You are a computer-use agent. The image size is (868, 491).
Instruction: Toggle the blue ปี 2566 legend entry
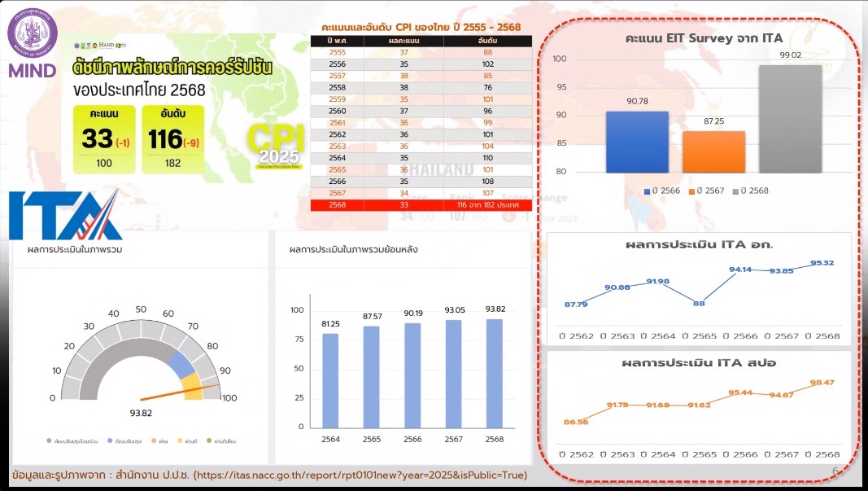(x=662, y=191)
